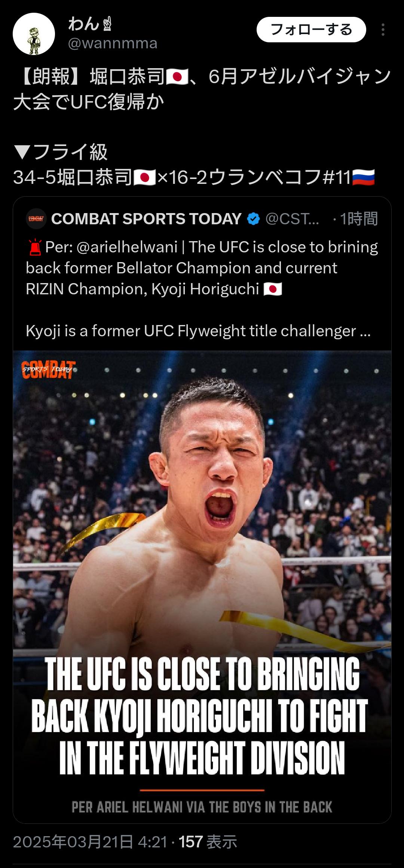Viewport: 404px width, 868px height.
Task: Click the Combat Sports Today logo watermark
Action: pyautogui.click(x=49, y=370)
